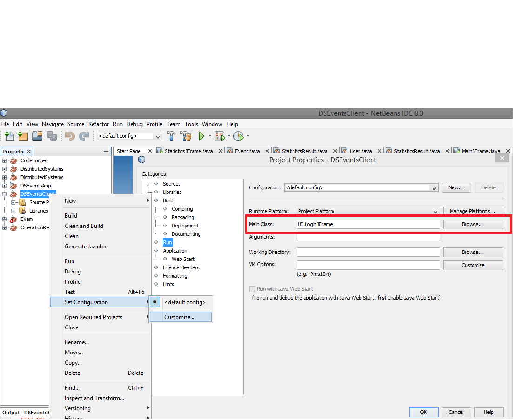Click the Build Project hammer icon

tap(171, 136)
